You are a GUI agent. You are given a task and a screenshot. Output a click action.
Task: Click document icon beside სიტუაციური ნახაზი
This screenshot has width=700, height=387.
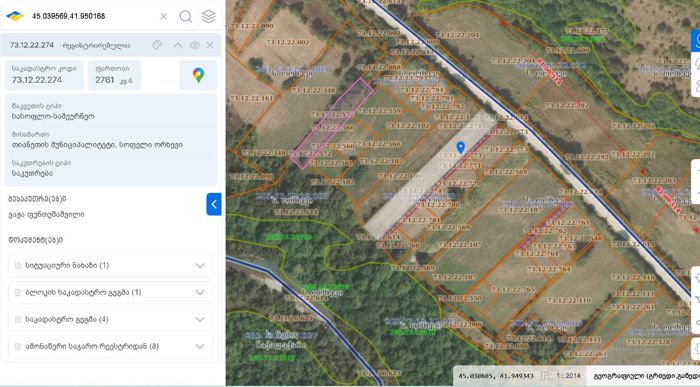[x=18, y=266]
